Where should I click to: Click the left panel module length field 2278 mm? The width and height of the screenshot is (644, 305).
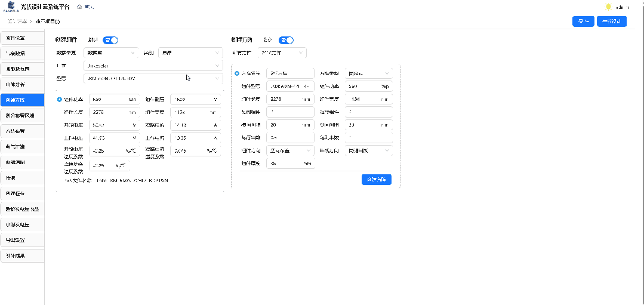114,112
